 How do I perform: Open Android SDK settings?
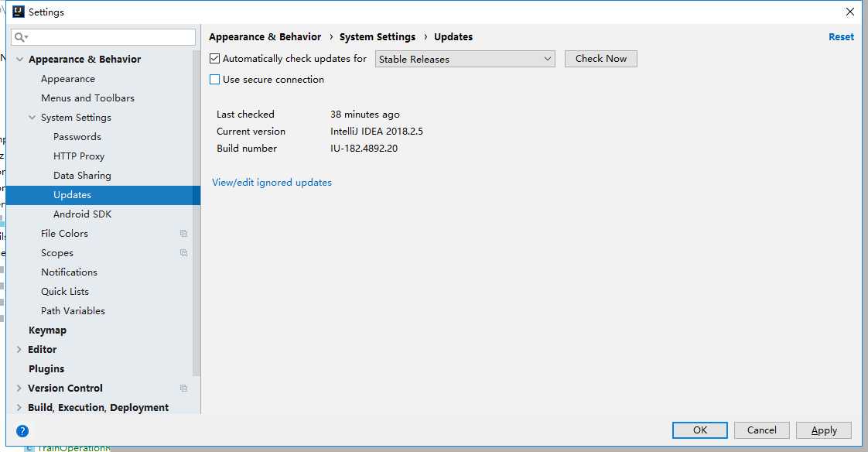coord(82,214)
